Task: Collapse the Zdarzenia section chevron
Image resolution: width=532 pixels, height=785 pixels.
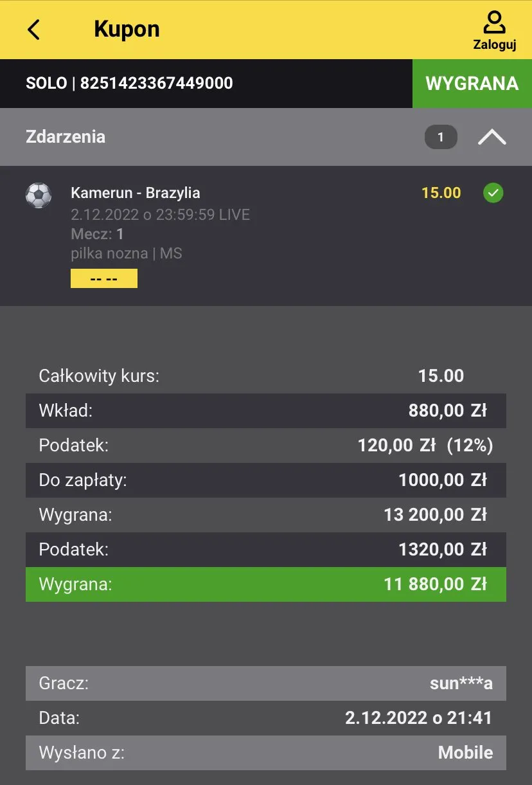Action: [x=492, y=137]
